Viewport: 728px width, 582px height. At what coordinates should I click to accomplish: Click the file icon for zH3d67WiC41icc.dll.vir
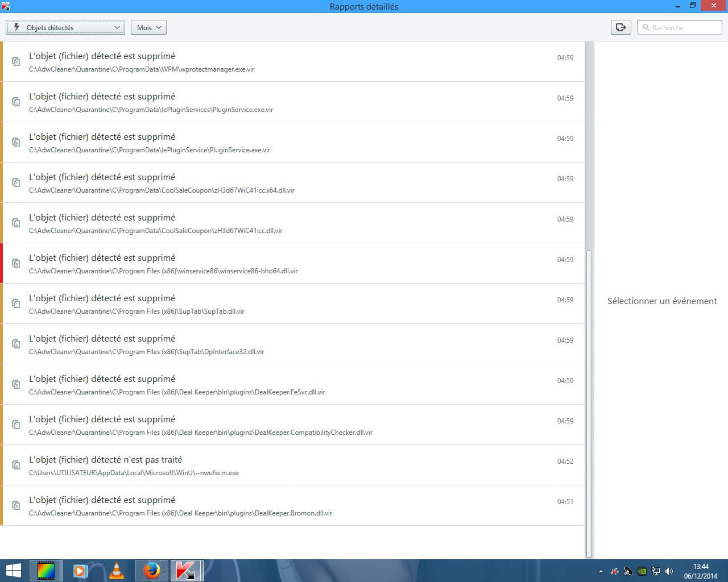[16, 223]
